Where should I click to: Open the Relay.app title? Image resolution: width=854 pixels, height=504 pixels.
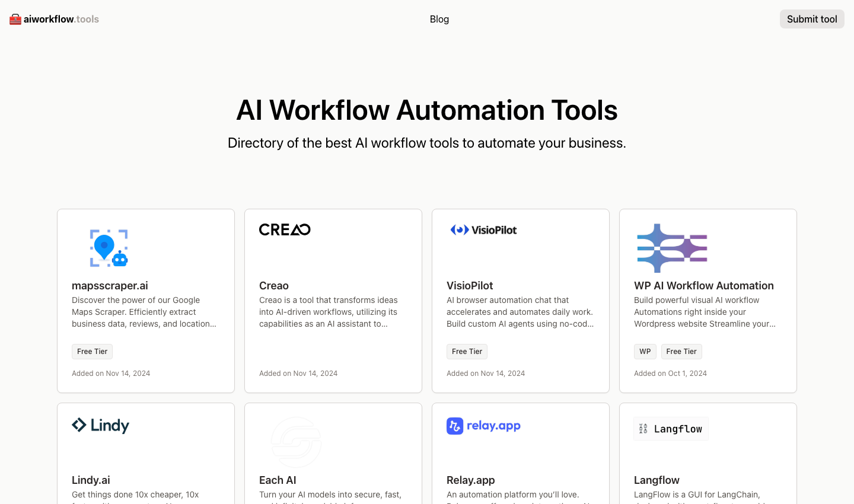click(470, 480)
